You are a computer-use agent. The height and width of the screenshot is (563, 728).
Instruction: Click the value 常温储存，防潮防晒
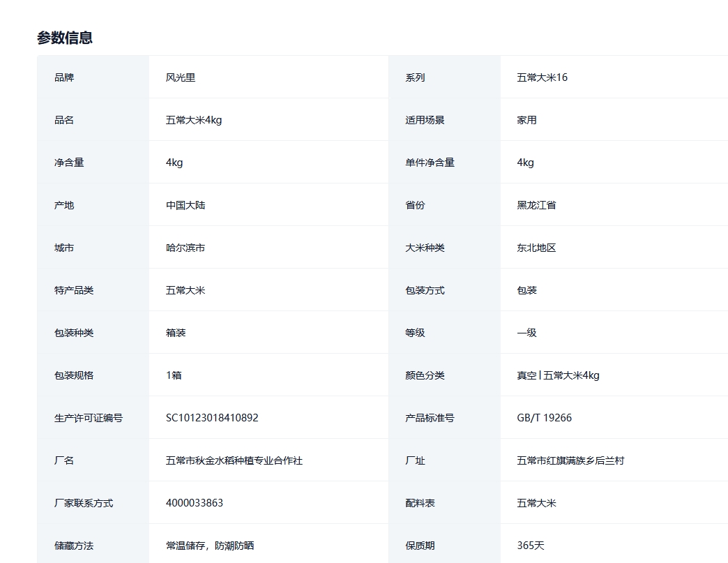(x=210, y=546)
